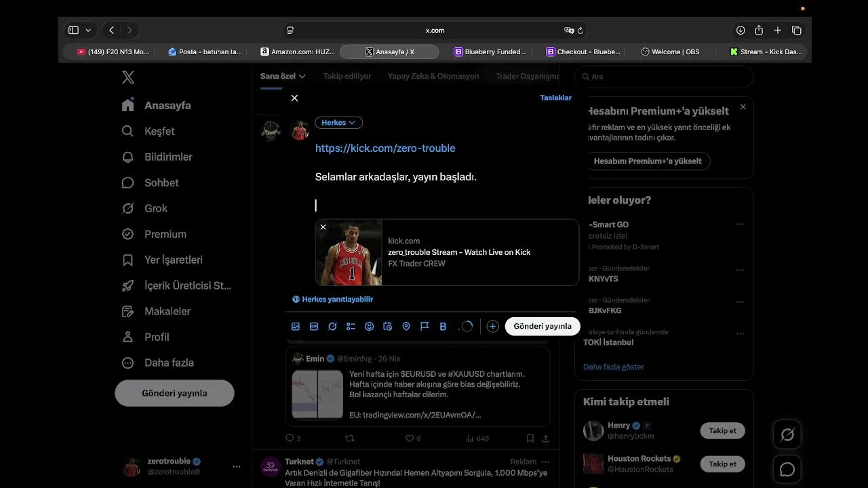
Task: Remove the kick.com link preview card
Action: pos(323,227)
